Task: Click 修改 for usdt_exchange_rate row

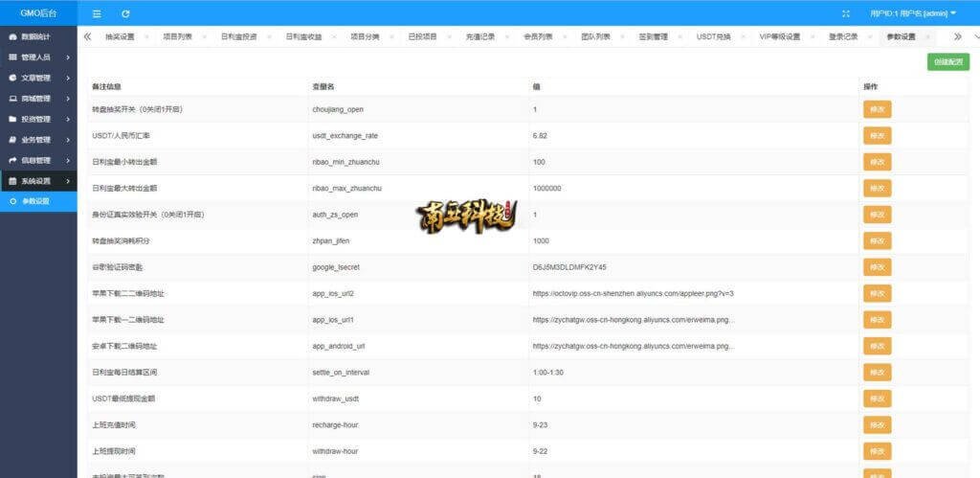Action: (x=877, y=136)
